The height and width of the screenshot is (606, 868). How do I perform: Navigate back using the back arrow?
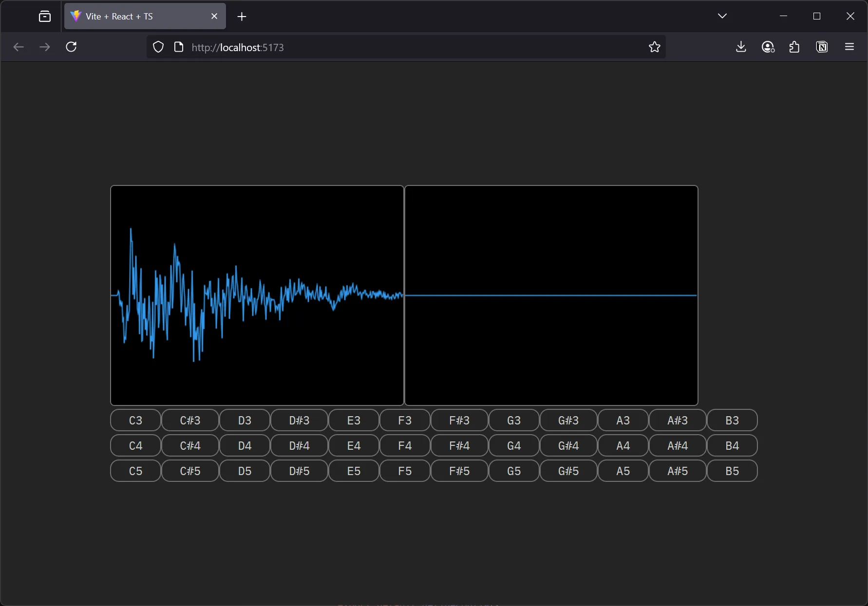[x=19, y=47]
